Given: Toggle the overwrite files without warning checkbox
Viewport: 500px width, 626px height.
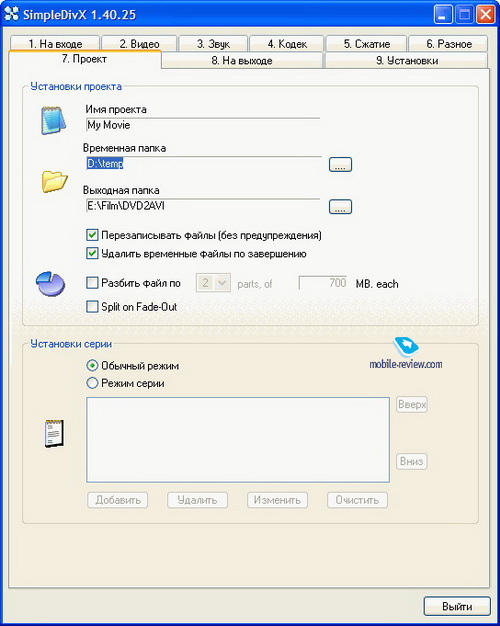Looking at the screenshot, I should [x=92, y=235].
